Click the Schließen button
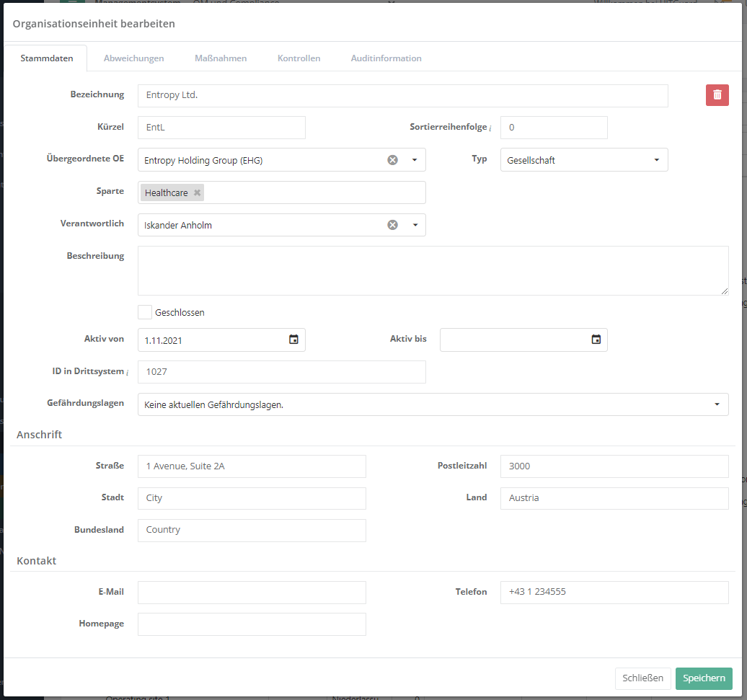This screenshot has height=700, width=747. coord(642,678)
